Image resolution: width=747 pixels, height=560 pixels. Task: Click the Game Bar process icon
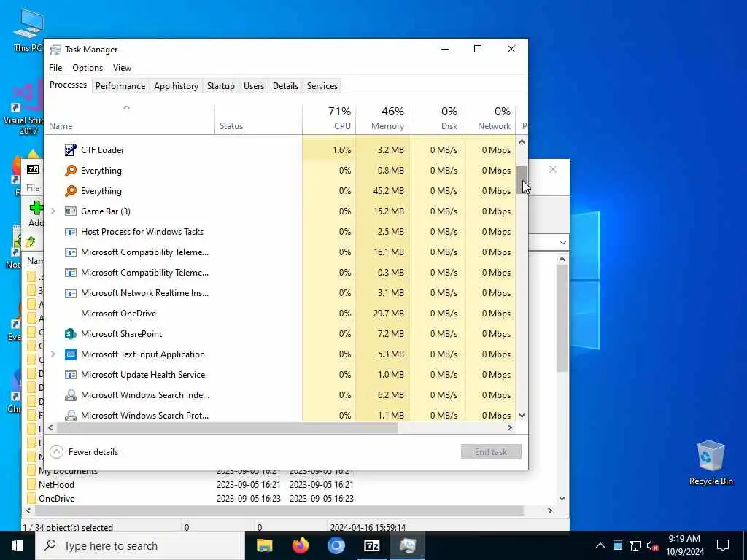pyautogui.click(x=71, y=211)
